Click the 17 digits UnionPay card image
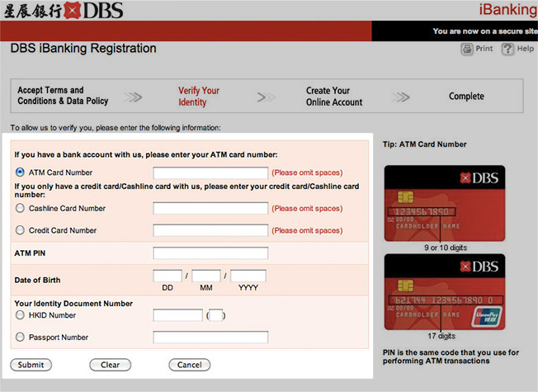Viewport: 538px width, 392px height. 445,292
